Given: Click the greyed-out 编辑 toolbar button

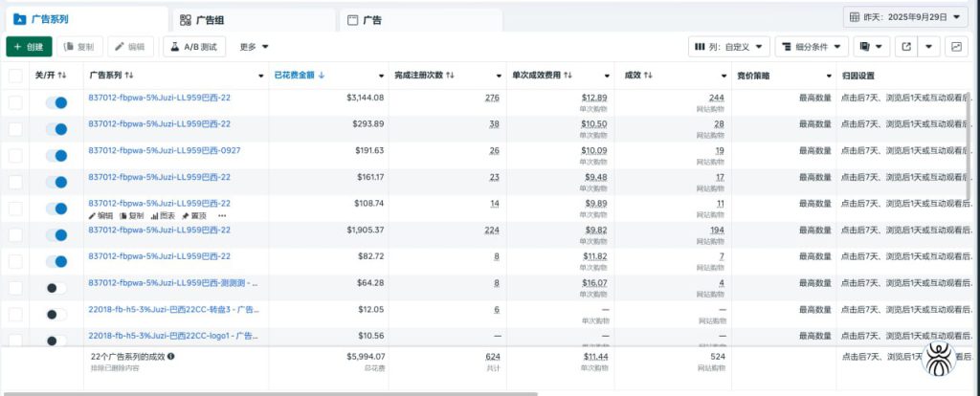Looking at the screenshot, I should (x=130, y=47).
